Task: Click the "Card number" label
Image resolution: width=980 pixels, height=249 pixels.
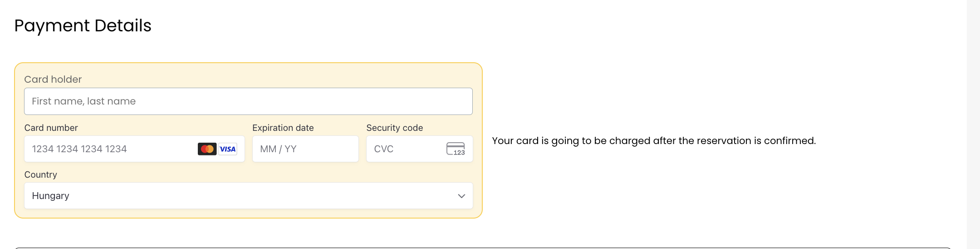Action: click(x=51, y=128)
